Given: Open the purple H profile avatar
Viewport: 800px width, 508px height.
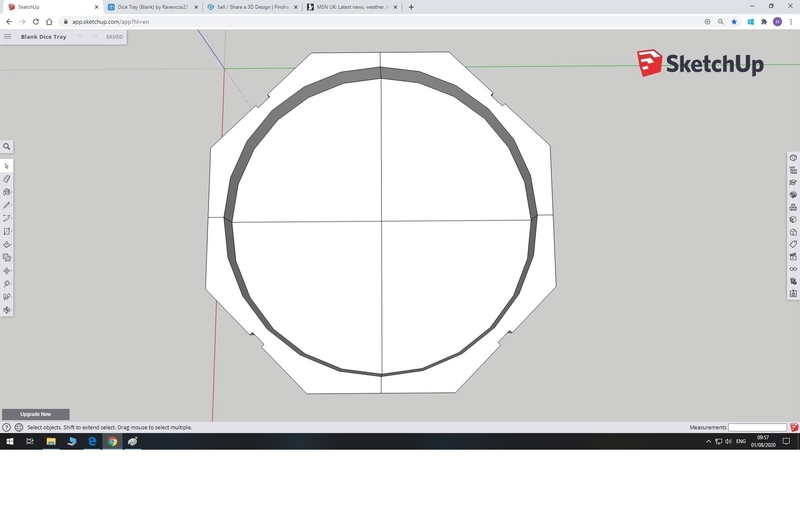Looking at the screenshot, I should (777, 22).
